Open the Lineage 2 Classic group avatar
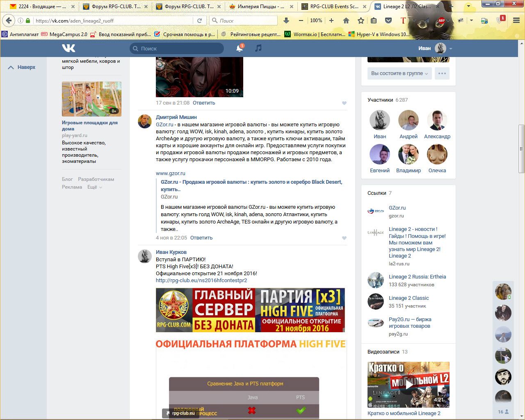525x420 pixels. pos(376,301)
